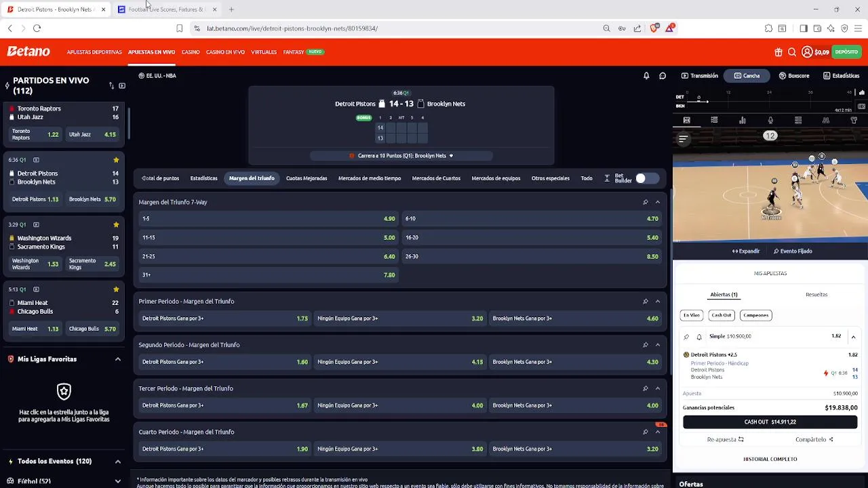Toggle favorite star for Washington Wizards match
This screenshot has height=488, width=868.
[116, 225]
